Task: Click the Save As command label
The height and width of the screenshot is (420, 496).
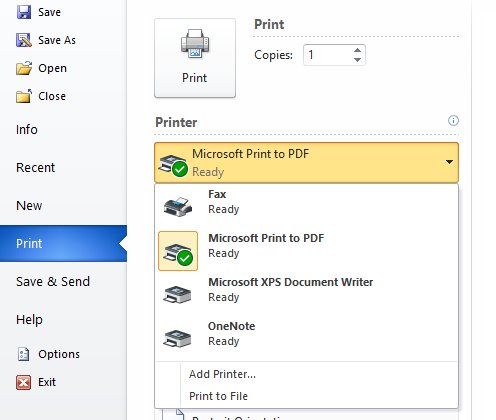Action: (x=57, y=40)
